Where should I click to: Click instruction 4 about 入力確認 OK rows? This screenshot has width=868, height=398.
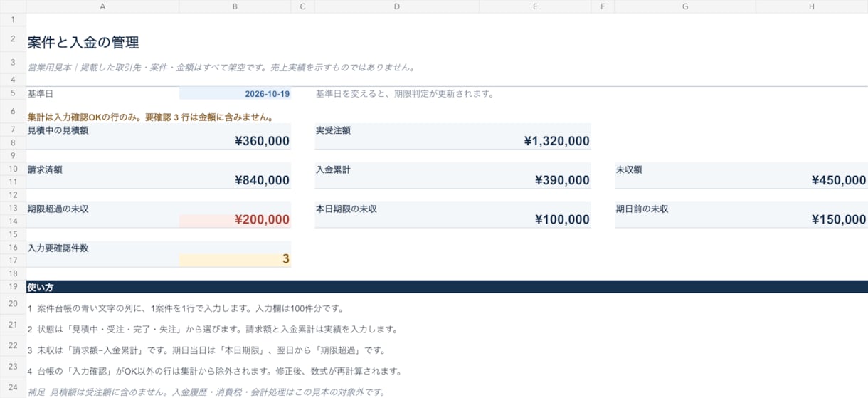[215, 371]
